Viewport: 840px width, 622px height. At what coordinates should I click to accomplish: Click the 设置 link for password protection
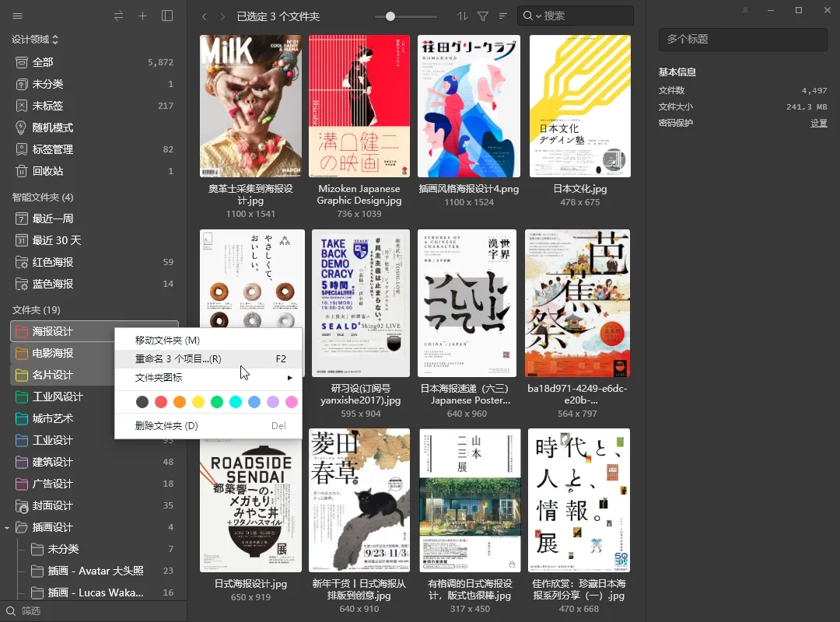pos(818,124)
